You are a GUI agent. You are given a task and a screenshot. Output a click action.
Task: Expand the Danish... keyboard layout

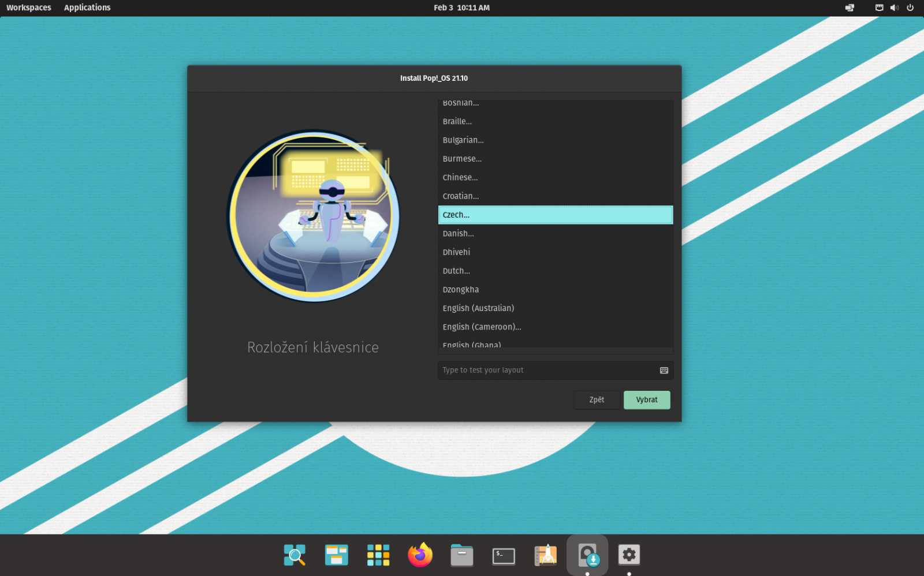(x=556, y=234)
